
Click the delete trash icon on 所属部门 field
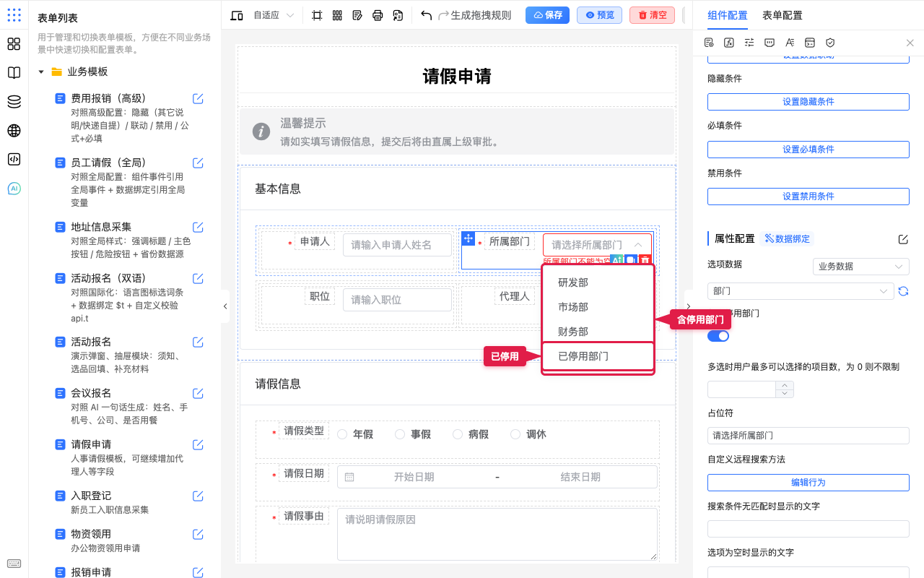pos(645,259)
